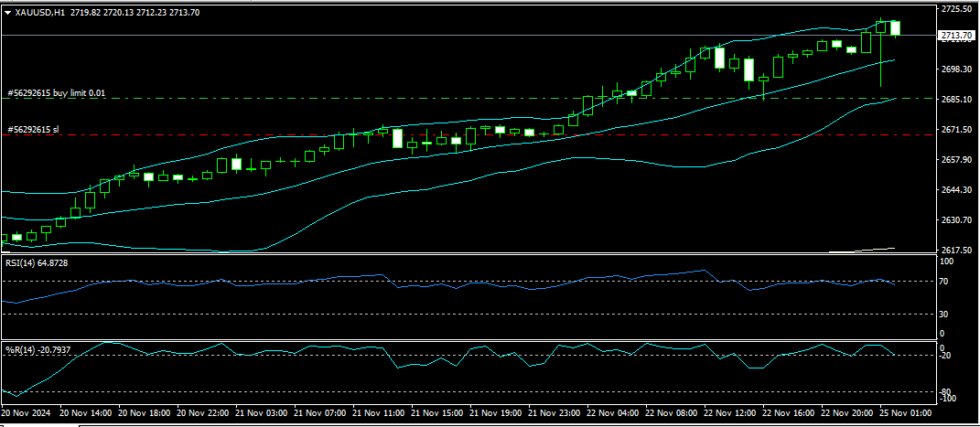The height and width of the screenshot is (427, 980).
Task: Click the 21 Nov 23:00 time label
Action: point(553,413)
